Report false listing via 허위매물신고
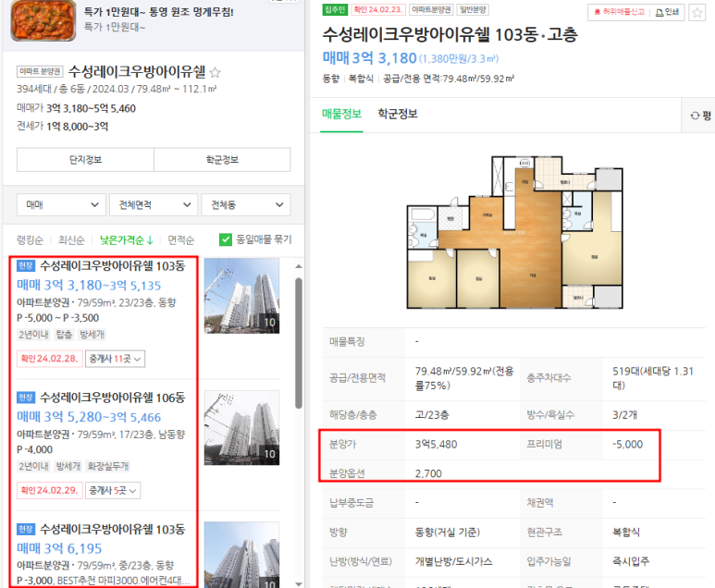 pyautogui.click(x=619, y=12)
